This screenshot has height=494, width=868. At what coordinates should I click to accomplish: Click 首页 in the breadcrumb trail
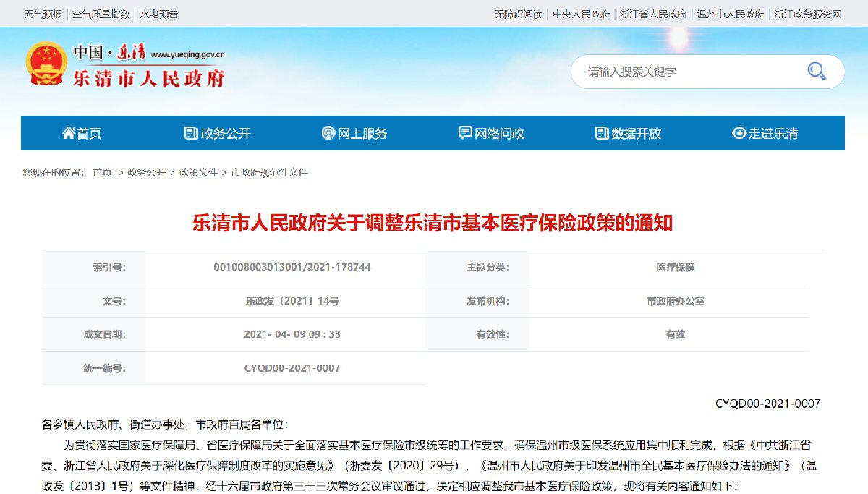pos(102,173)
